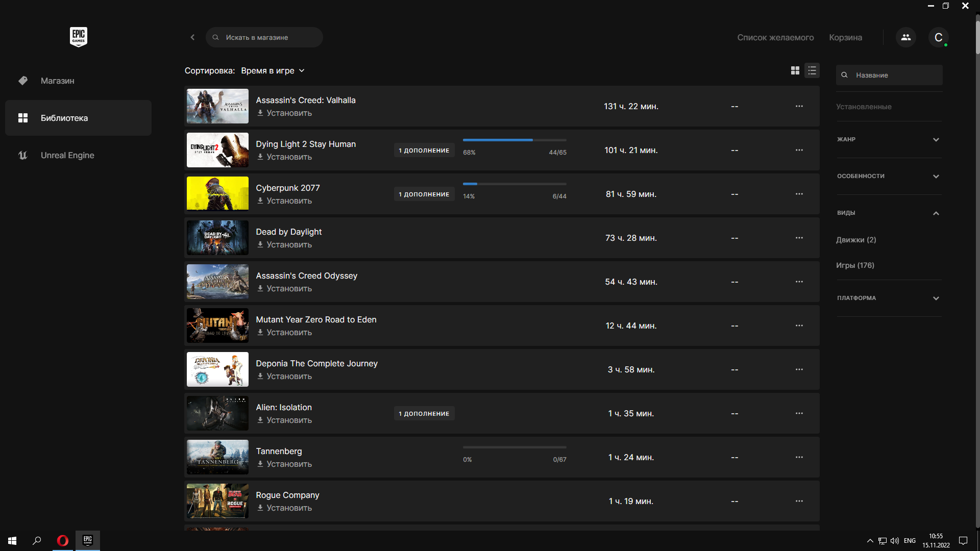Click the Cyberpunk 2077 thumbnail

[217, 194]
